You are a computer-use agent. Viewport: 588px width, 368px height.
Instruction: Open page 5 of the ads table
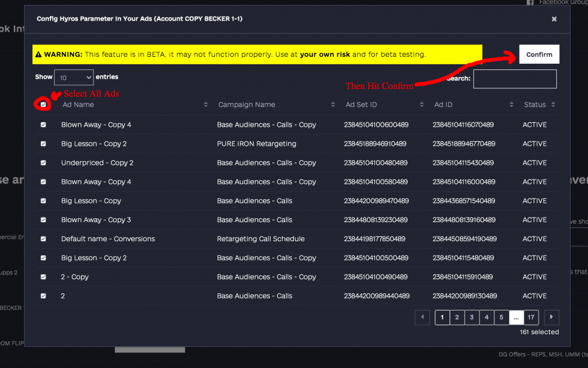[x=501, y=317]
